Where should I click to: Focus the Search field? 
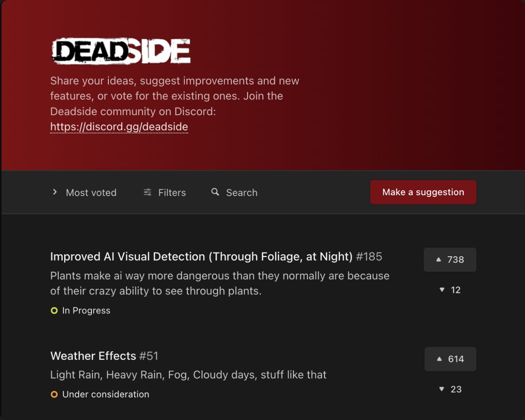(x=234, y=192)
